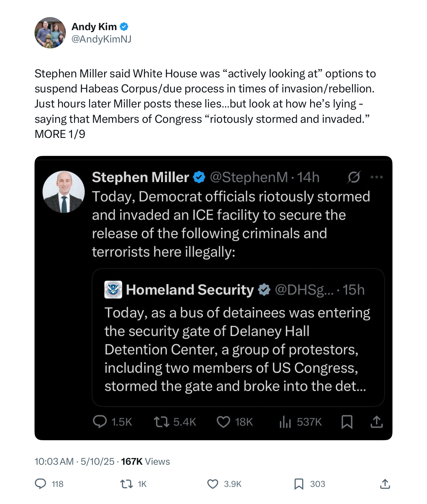427x504 pixels.
Task: Click heart icon showing 18K likes
Action: pos(223,422)
